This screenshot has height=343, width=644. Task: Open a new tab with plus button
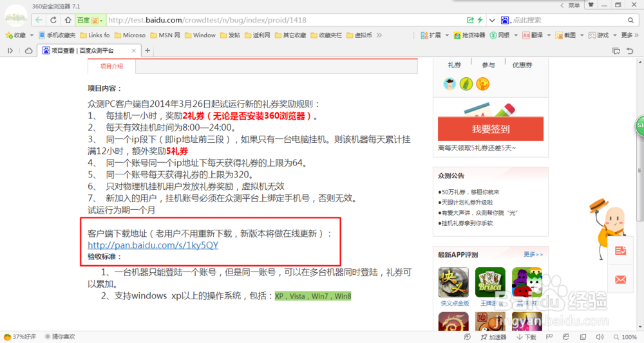tap(147, 50)
